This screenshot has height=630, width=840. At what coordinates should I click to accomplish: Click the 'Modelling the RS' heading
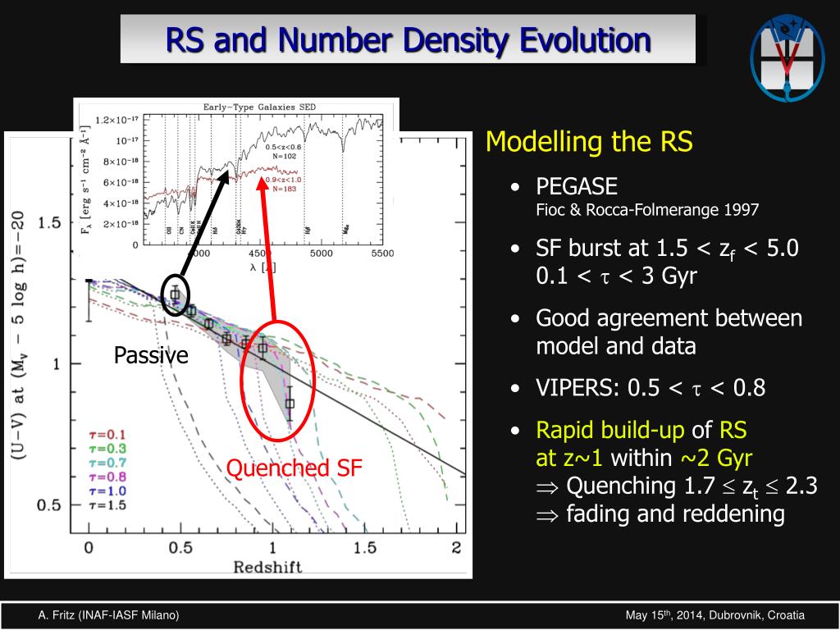(589, 142)
